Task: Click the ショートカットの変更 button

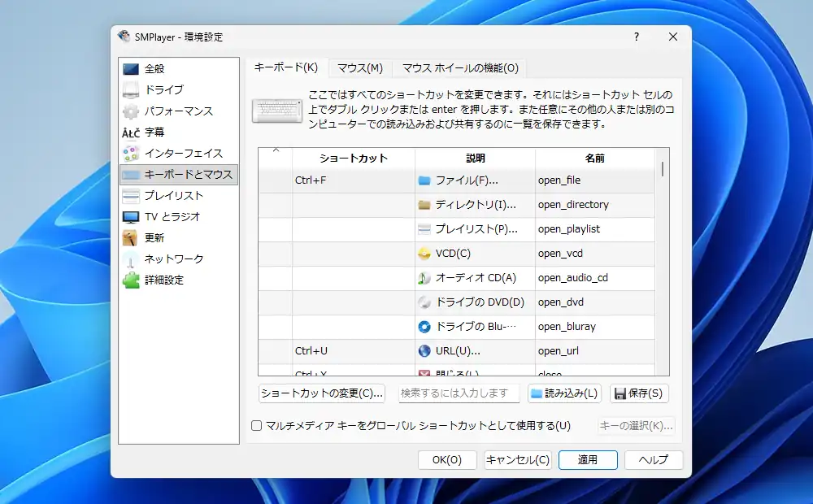Action: (x=321, y=393)
